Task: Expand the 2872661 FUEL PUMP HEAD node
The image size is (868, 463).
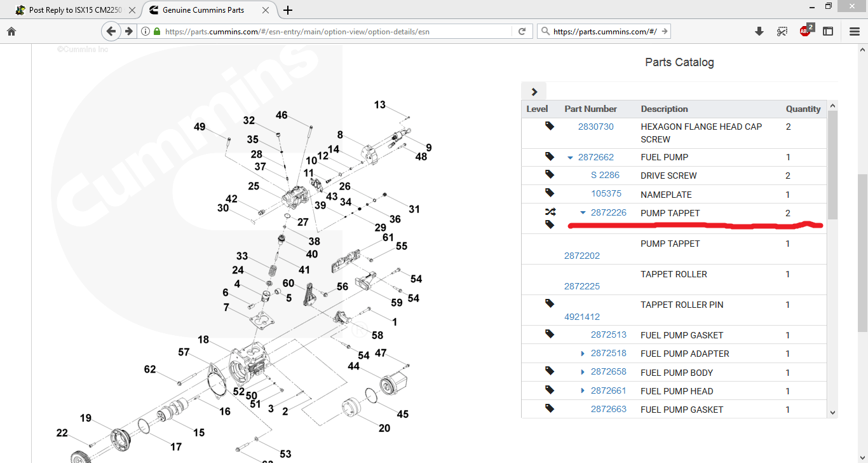Action: tap(583, 390)
